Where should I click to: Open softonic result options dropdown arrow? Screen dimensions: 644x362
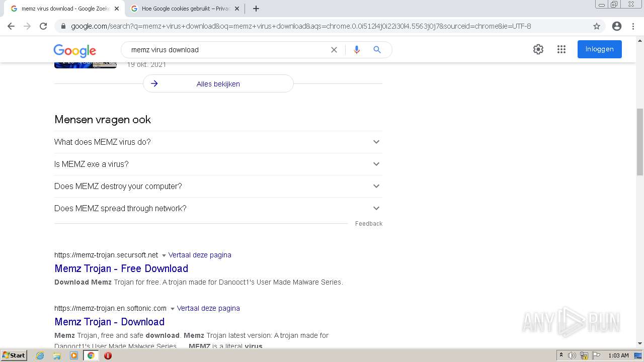172,309
